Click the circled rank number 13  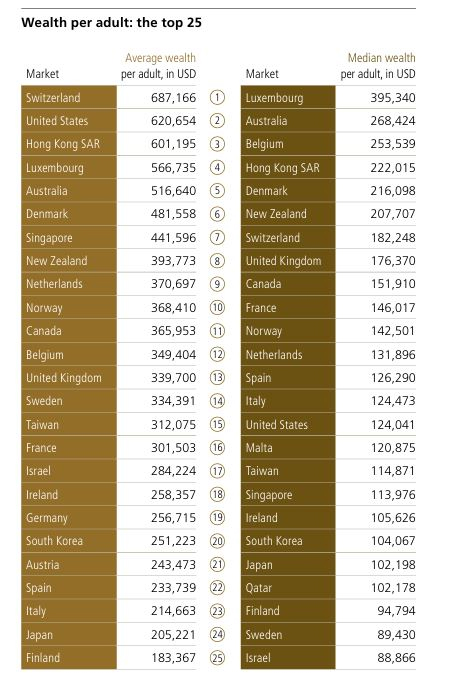coord(217,377)
